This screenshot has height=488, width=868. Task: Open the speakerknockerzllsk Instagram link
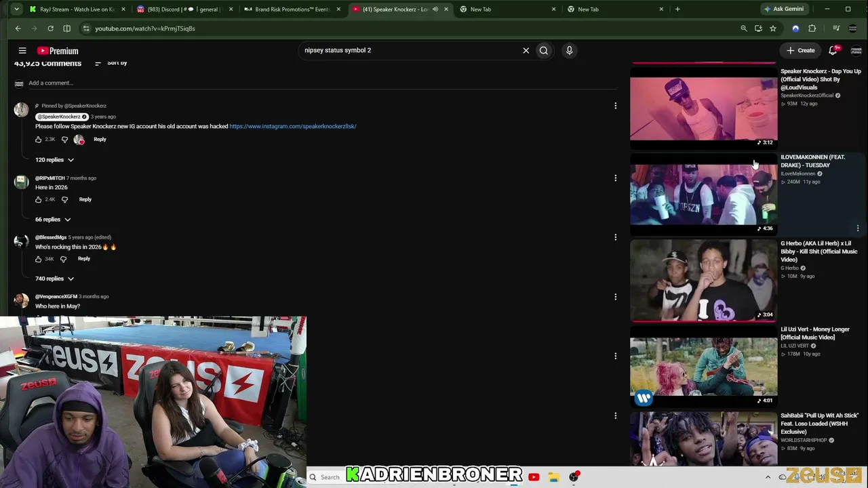pyautogui.click(x=293, y=126)
